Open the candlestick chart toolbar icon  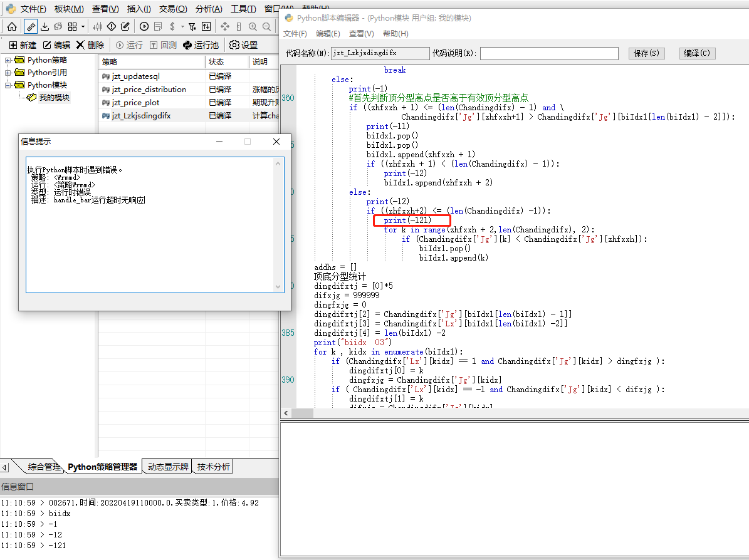[x=97, y=26]
